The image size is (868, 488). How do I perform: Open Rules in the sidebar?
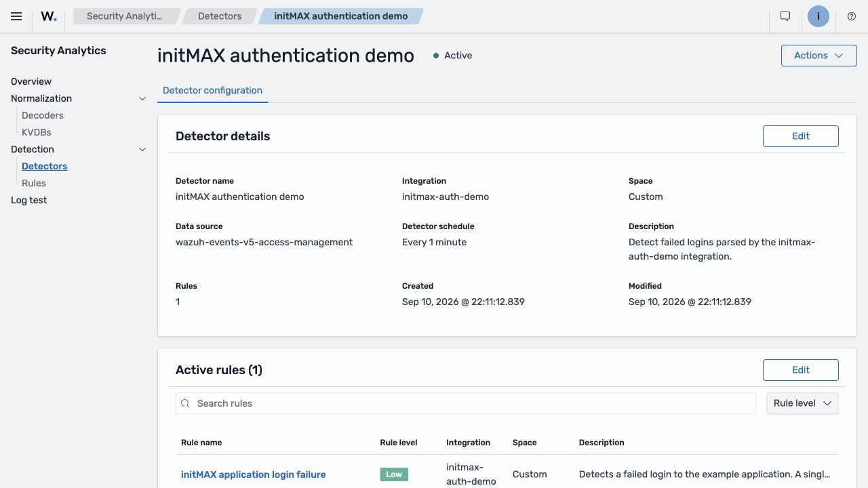34,183
